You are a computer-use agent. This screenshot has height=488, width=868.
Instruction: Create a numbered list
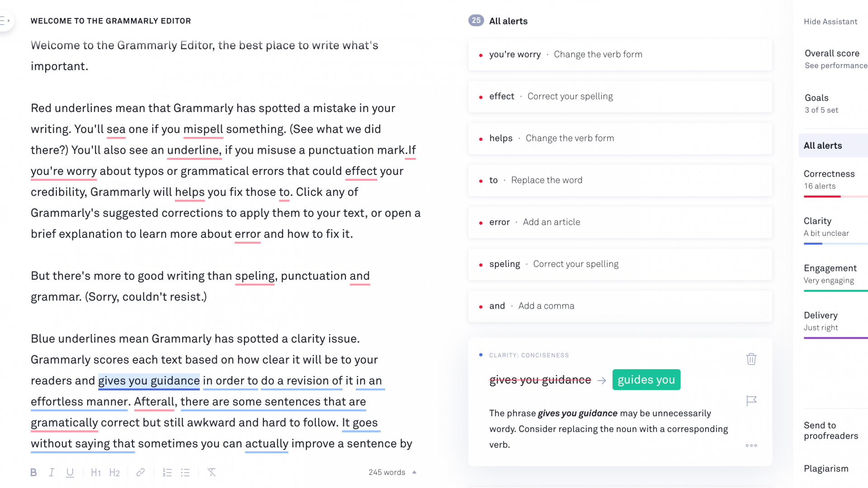167,472
